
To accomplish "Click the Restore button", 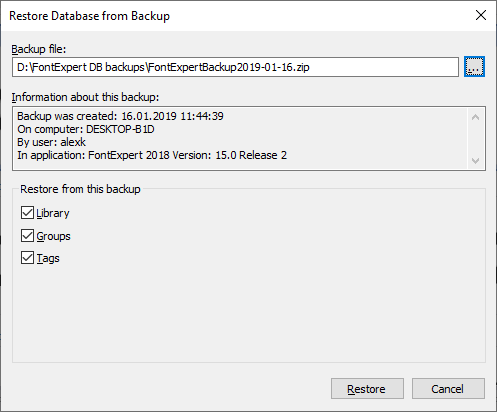I will [x=367, y=389].
